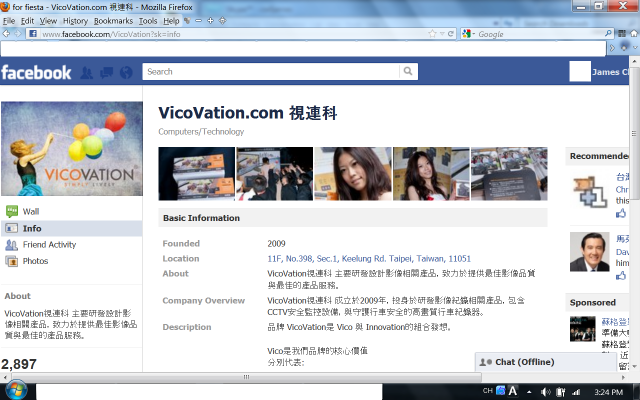Click the Photos sidebar icon

(x=11, y=261)
